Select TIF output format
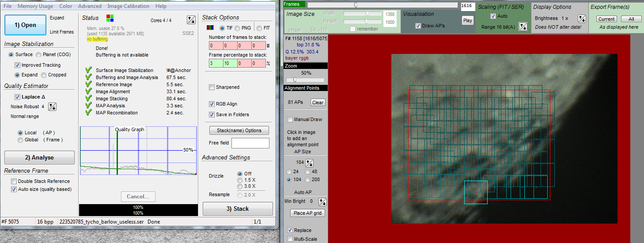This screenshot has height=243, width=644. 226,28
